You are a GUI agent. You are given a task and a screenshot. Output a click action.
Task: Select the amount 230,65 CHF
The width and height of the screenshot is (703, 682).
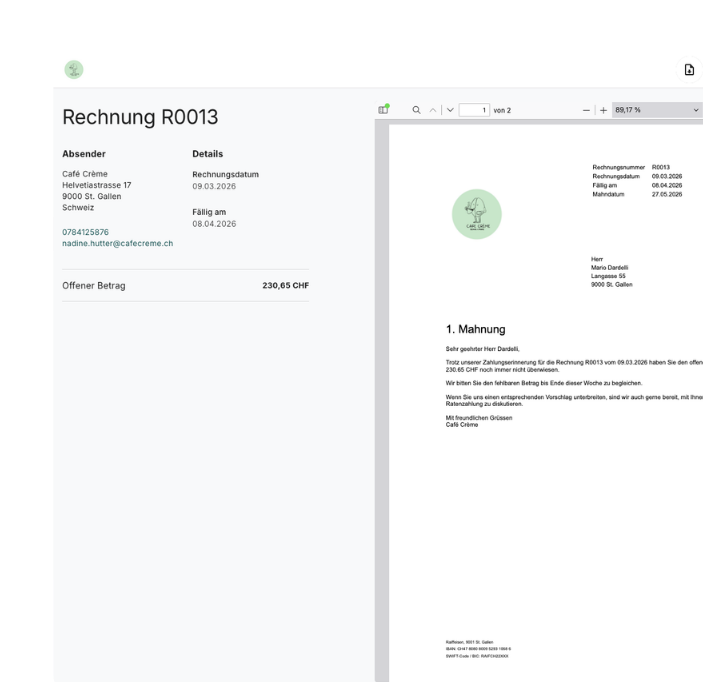click(x=286, y=285)
